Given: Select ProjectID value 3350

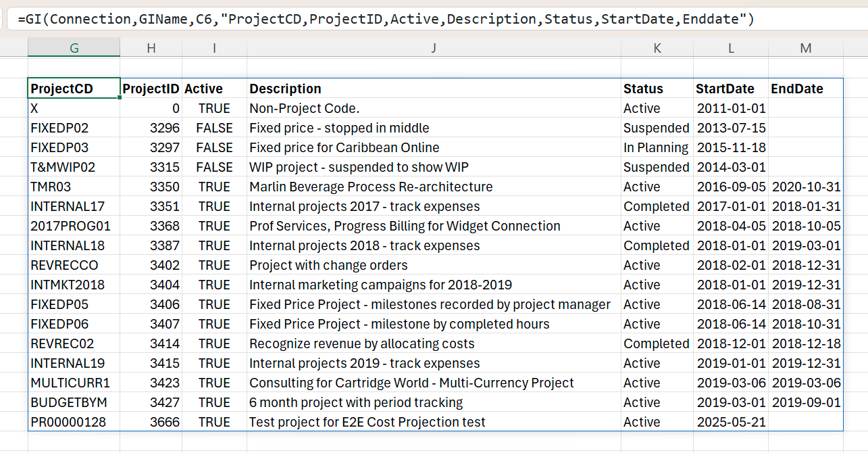Looking at the screenshot, I should tap(151, 187).
